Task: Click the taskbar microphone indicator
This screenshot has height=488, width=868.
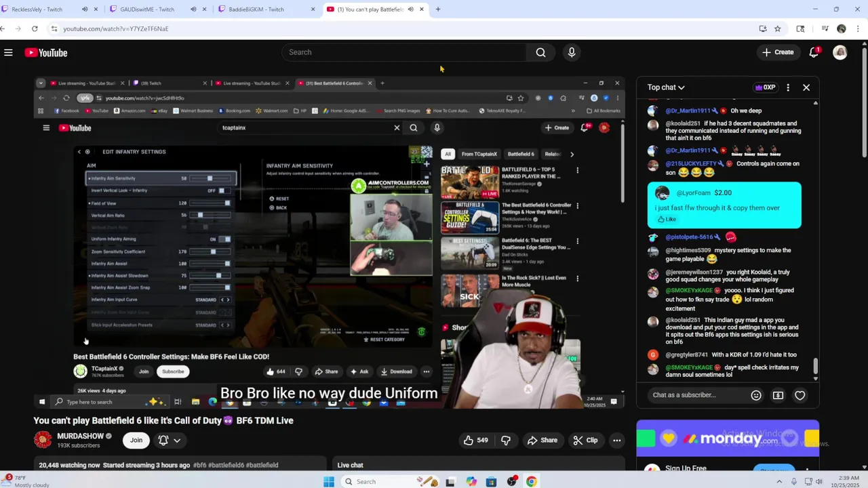Action: coord(794,482)
